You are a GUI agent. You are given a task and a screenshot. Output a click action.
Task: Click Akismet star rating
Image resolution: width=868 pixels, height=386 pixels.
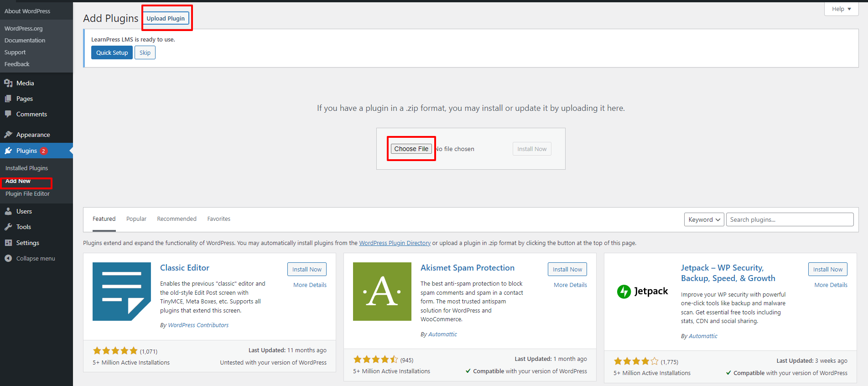pos(375,360)
